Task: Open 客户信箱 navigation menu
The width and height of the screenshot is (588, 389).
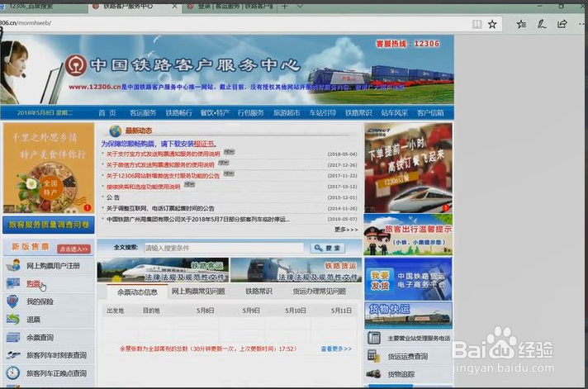Action: click(x=430, y=113)
